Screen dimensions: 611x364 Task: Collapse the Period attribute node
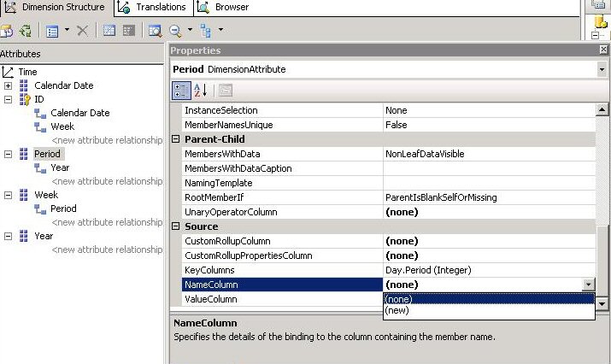8,155
